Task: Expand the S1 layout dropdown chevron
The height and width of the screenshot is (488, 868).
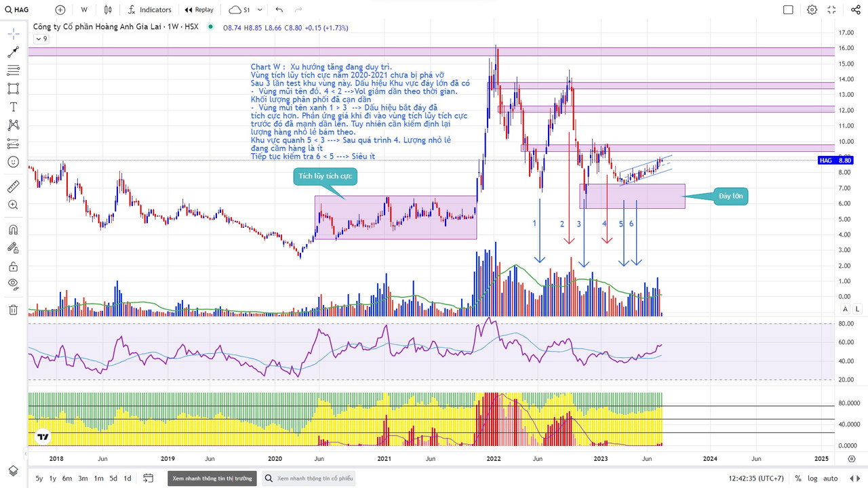Action: (x=261, y=9)
